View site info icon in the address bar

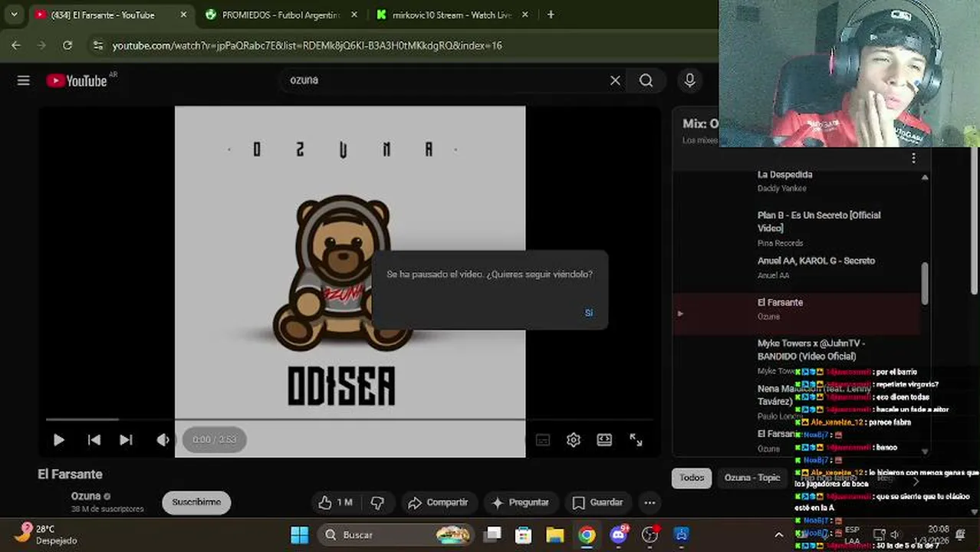(97, 46)
